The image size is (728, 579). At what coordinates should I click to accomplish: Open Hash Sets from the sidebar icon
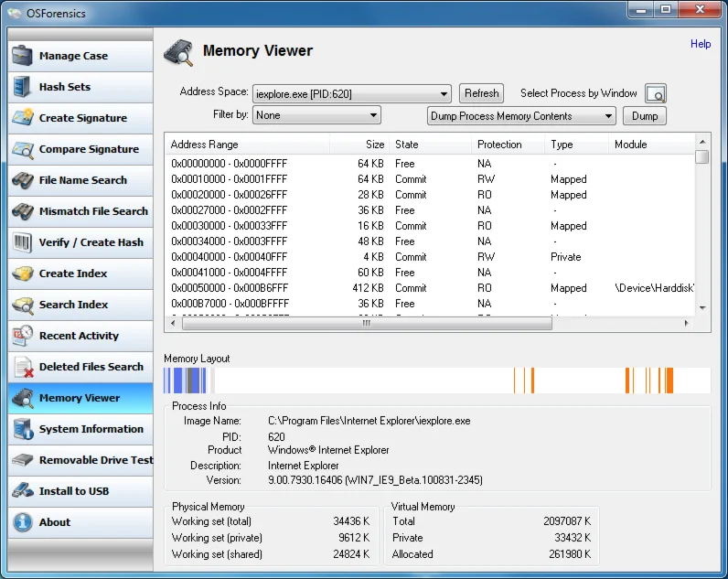23,87
